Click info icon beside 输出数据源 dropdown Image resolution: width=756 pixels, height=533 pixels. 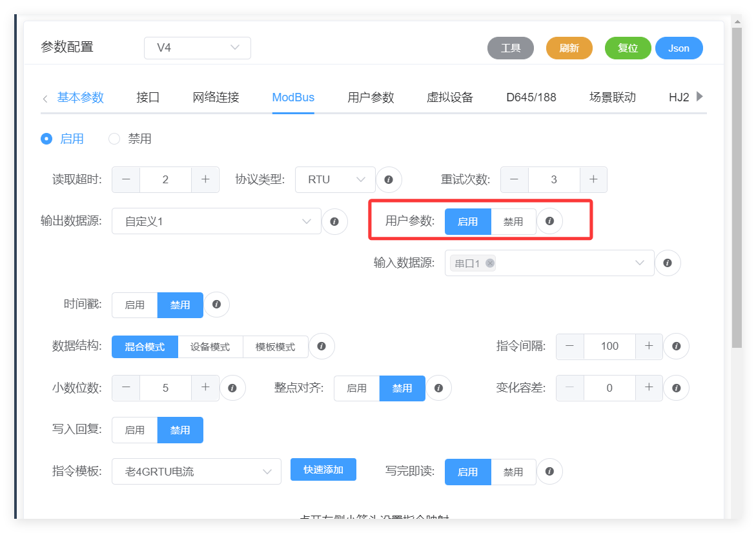[334, 221]
